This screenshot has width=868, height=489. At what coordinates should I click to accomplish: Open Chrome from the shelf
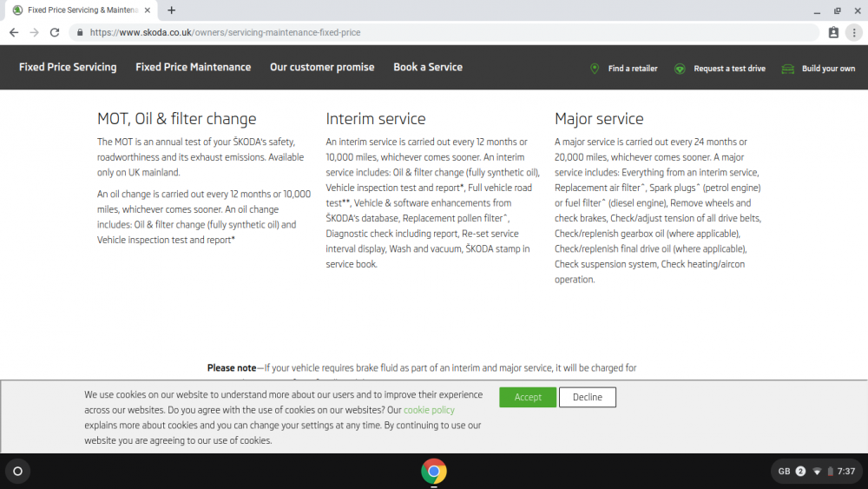(x=434, y=472)
